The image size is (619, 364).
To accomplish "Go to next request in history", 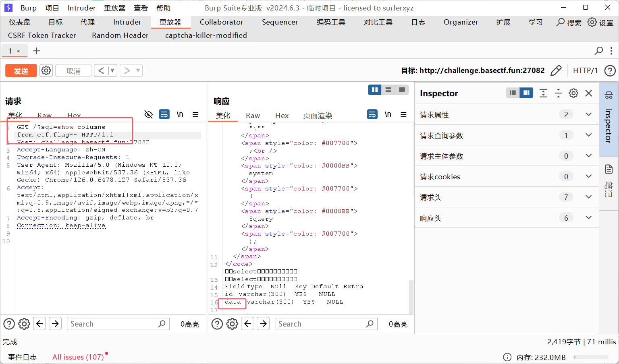I will click(127, 70).
